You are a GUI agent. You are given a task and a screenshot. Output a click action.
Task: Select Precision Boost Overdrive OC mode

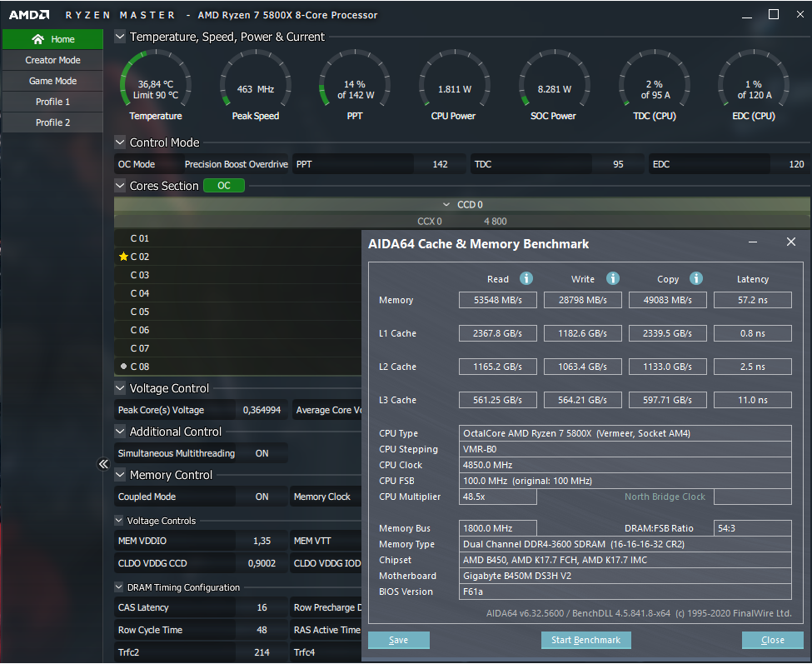point(237,164)
